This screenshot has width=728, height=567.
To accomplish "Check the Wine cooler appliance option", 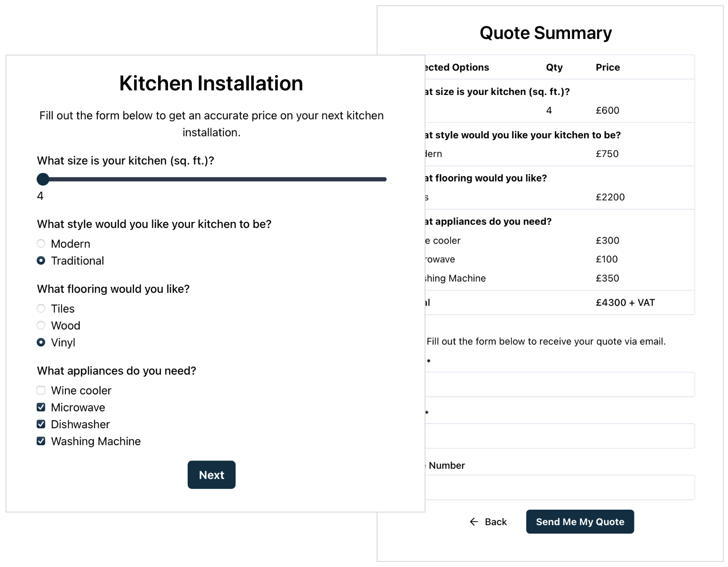I will [x=41, y=390].
